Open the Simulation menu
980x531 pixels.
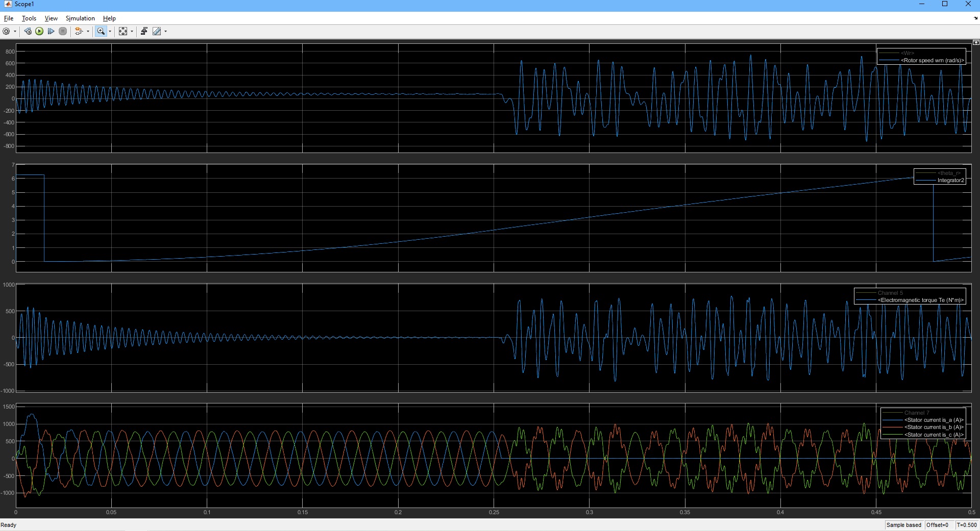tap(80, 18)
